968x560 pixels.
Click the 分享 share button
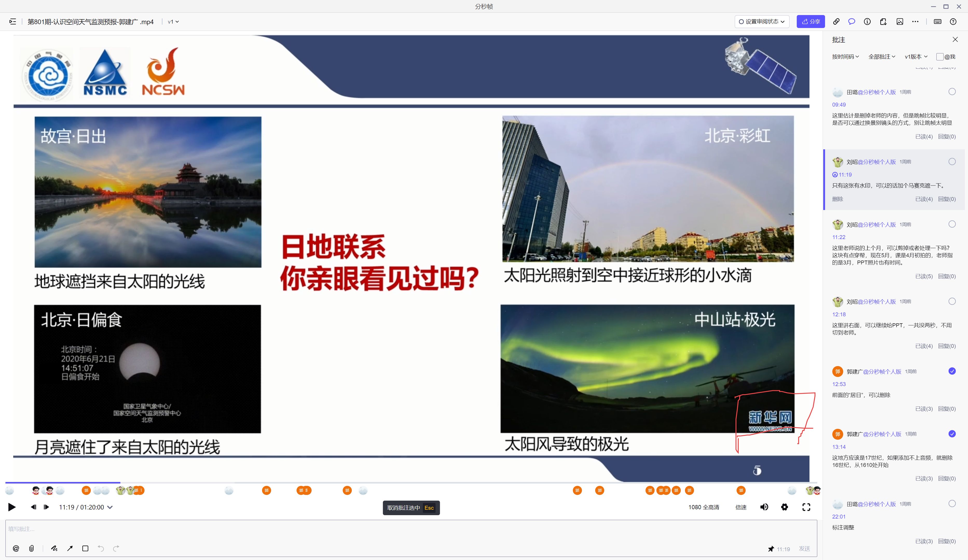(x=811, y=22)
